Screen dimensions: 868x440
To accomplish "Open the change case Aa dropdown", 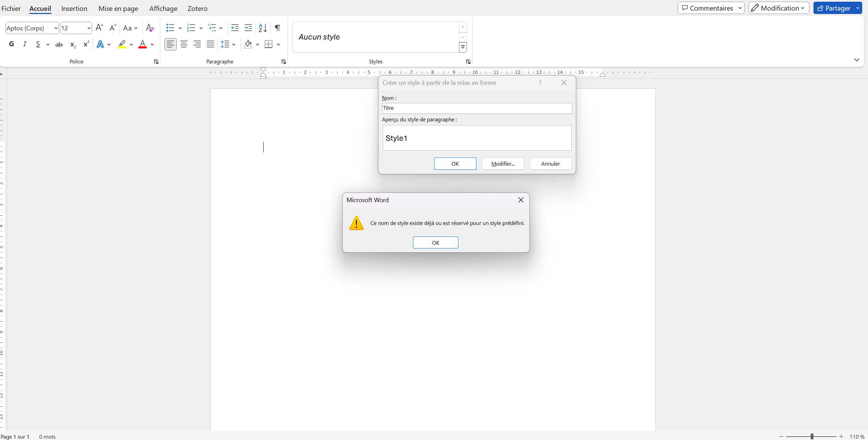I will (130, 28).
